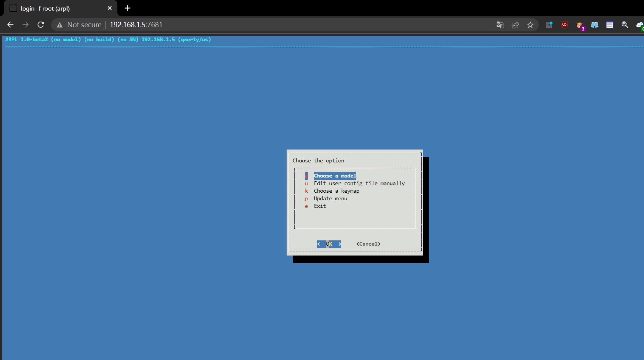Click the browser forward arrow
The height and width of the screenshot is (360, 644).
pyautogui.click(x=25, y=25)
